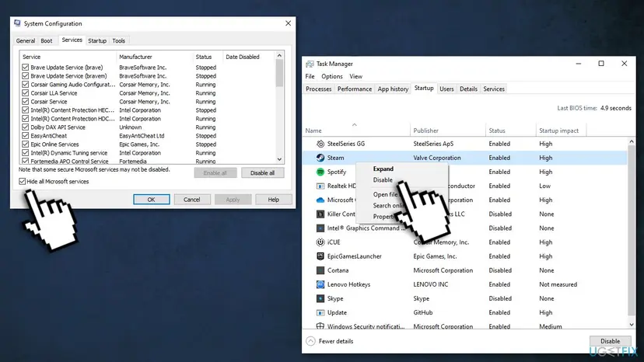Open the File menu in Task Manager

click(x=310, y=76)
